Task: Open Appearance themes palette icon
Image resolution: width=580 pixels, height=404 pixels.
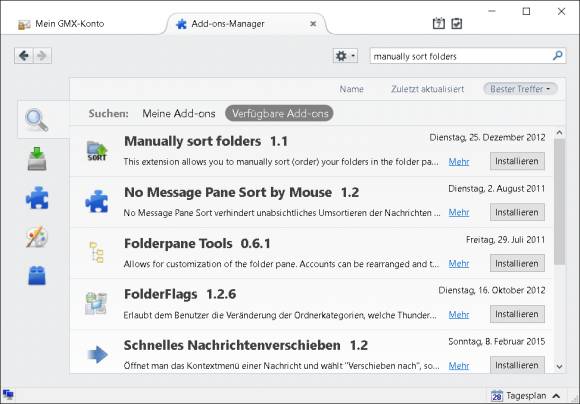Action: 37,237
